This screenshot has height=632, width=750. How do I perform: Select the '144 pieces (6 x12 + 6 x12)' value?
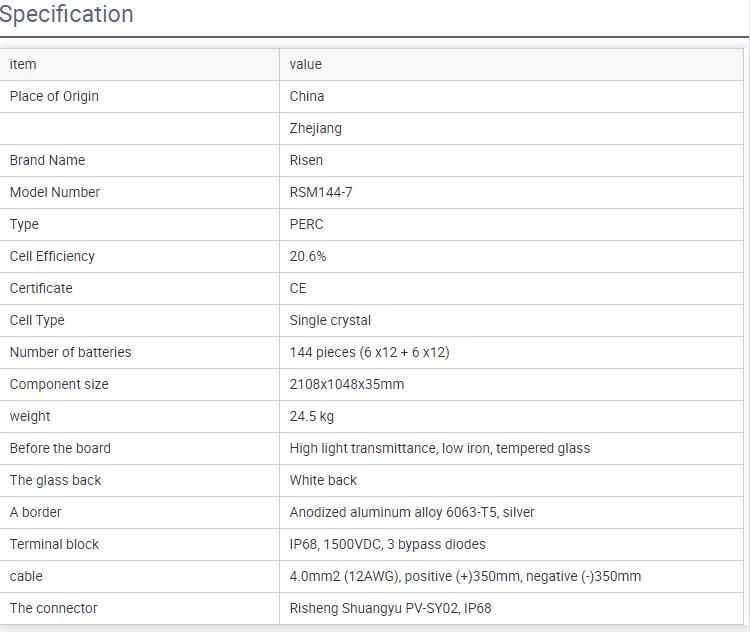[x=369, y=353]
